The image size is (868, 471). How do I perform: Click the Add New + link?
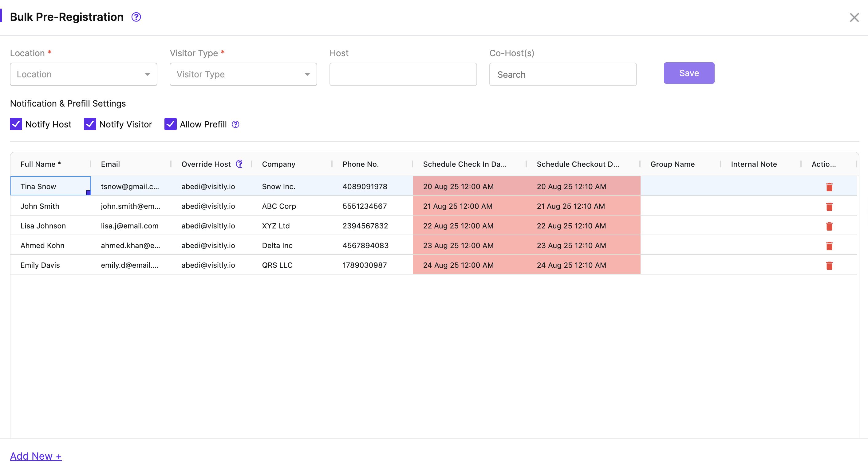click(36, 456)
